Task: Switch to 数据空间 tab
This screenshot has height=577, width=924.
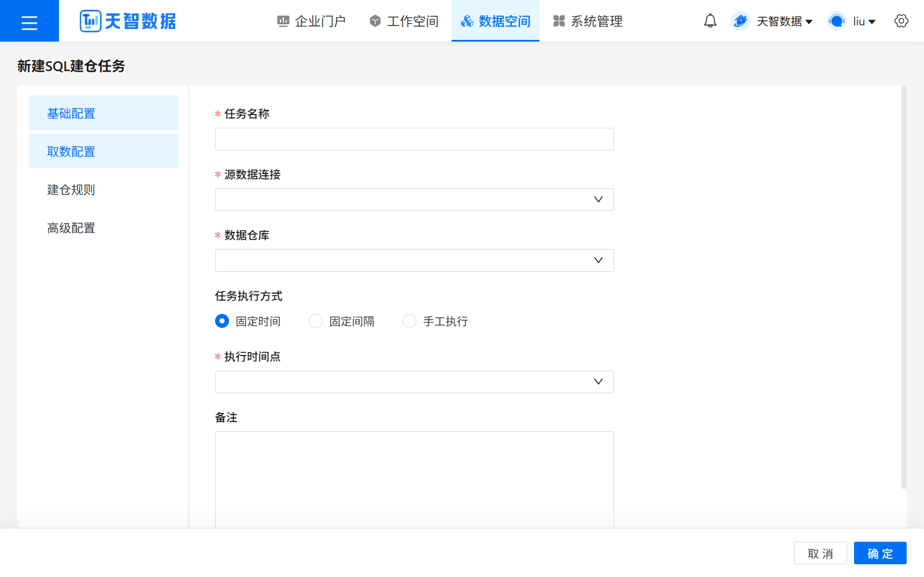Action: pyautogui.click(x=496, y=21)
